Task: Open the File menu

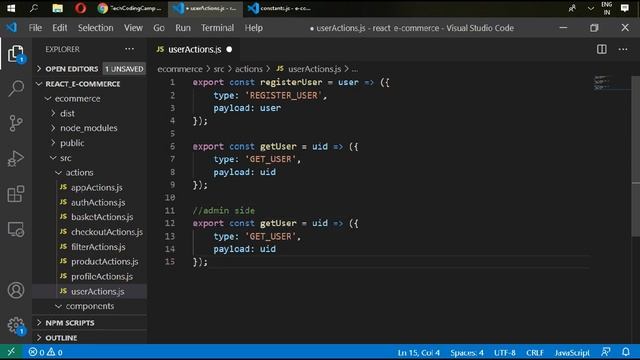Action: (x=35, y=28)
